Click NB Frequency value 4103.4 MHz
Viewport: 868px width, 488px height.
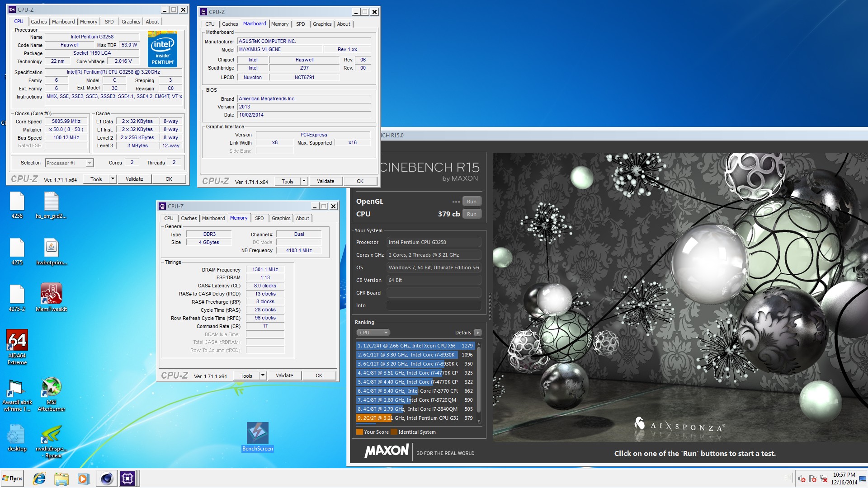299,250
